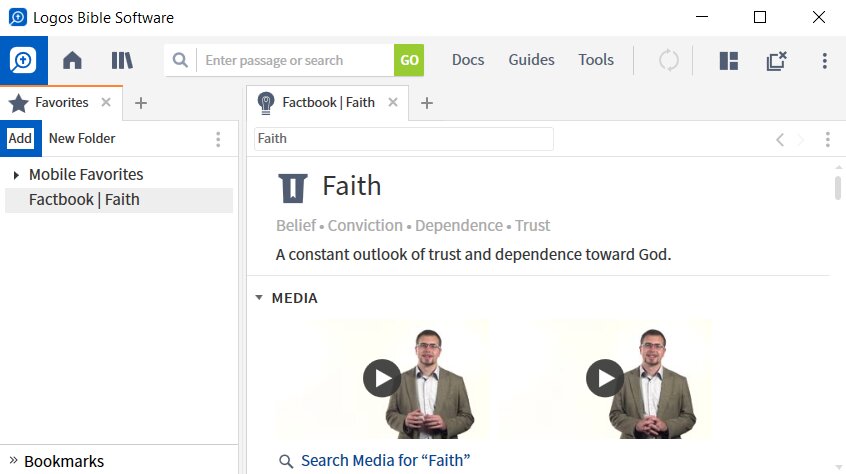Screen dimensions: 846x474
Task: Open the Tools menu
Action: (x=596, y=60)
